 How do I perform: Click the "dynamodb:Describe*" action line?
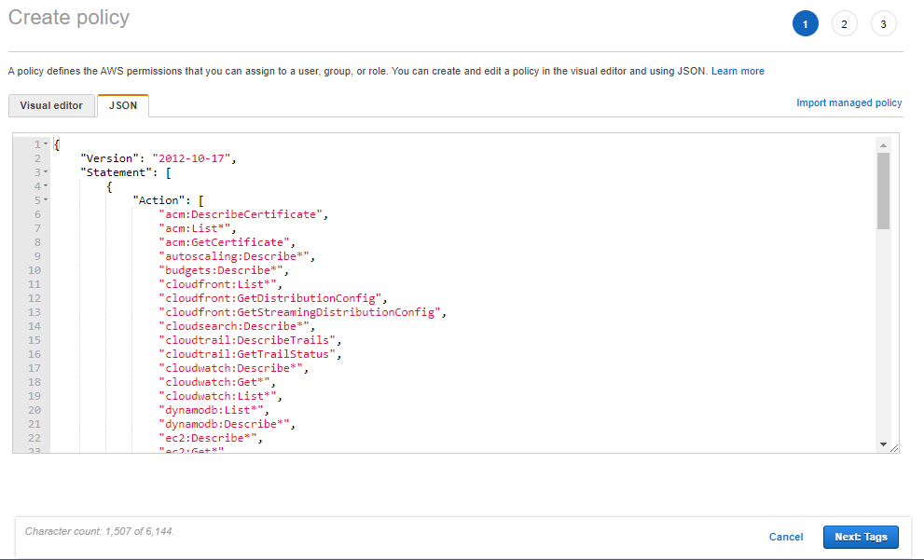pos(225,425)
